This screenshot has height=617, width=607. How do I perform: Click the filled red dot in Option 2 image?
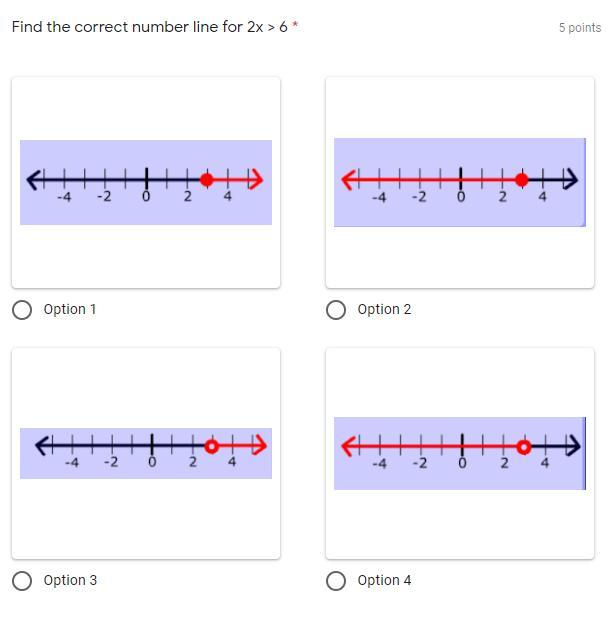[x=521, y=180]
